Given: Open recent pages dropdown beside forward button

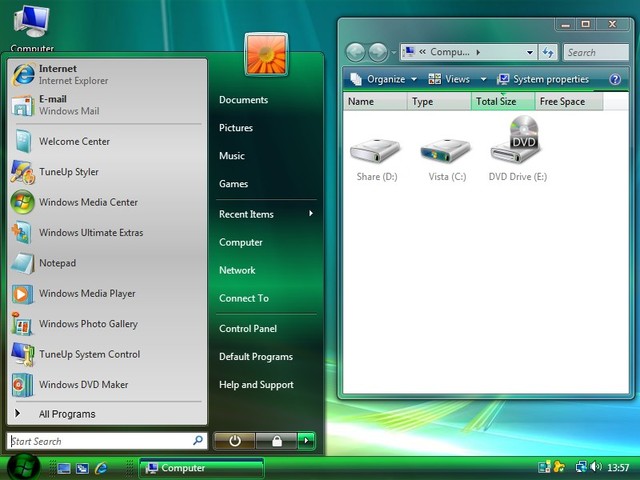Looking at the screenshot, I should [x=393, y=52].
